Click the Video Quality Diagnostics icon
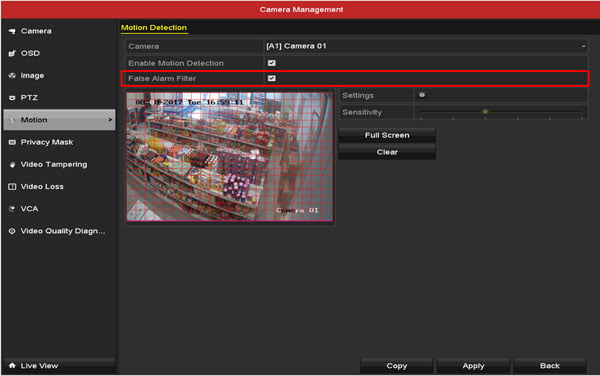Viewport: 600px width, 376px height. tap(12, 231)
